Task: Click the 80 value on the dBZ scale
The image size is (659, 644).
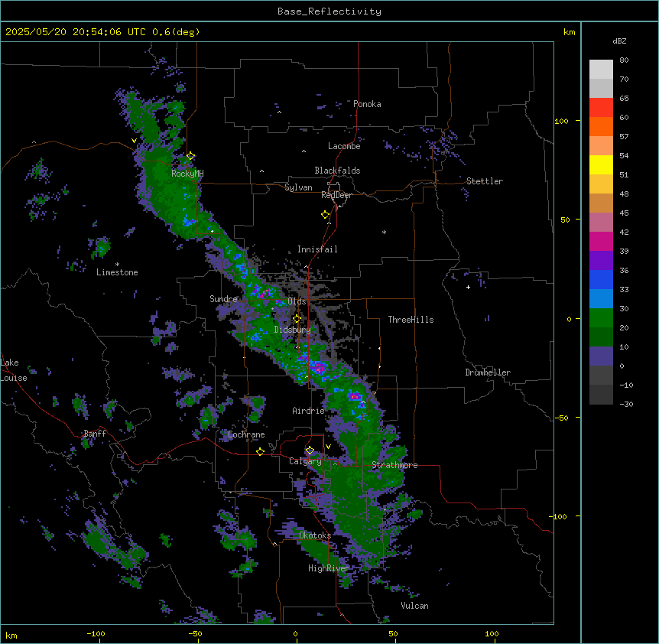Action: tap(624, 60)
